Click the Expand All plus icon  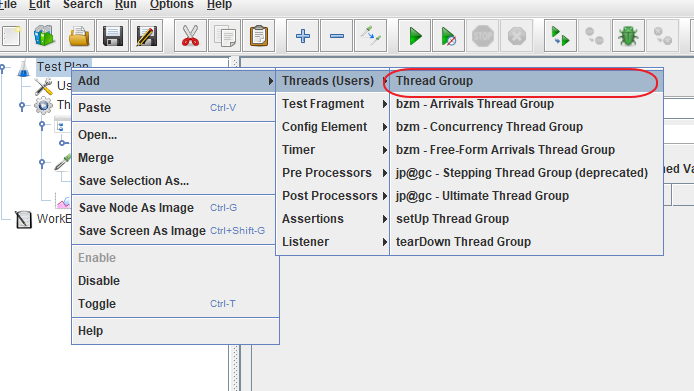[303, 36]
